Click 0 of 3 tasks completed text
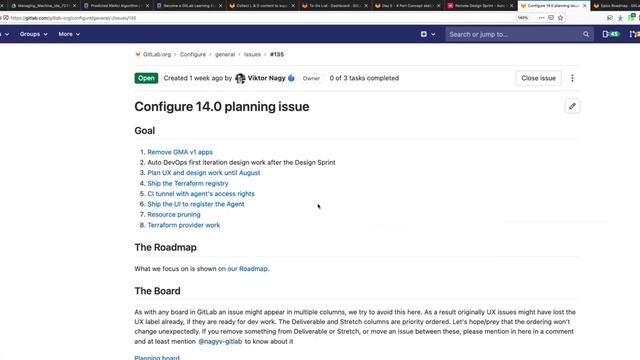This screenshot has width=640, height=360. click(x=364, y=78)
